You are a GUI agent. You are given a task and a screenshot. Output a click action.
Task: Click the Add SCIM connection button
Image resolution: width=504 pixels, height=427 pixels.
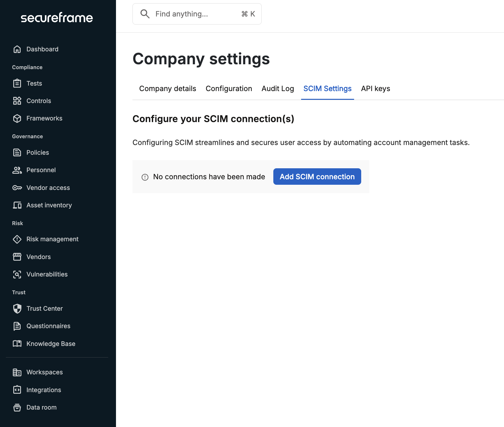point(317,177)
